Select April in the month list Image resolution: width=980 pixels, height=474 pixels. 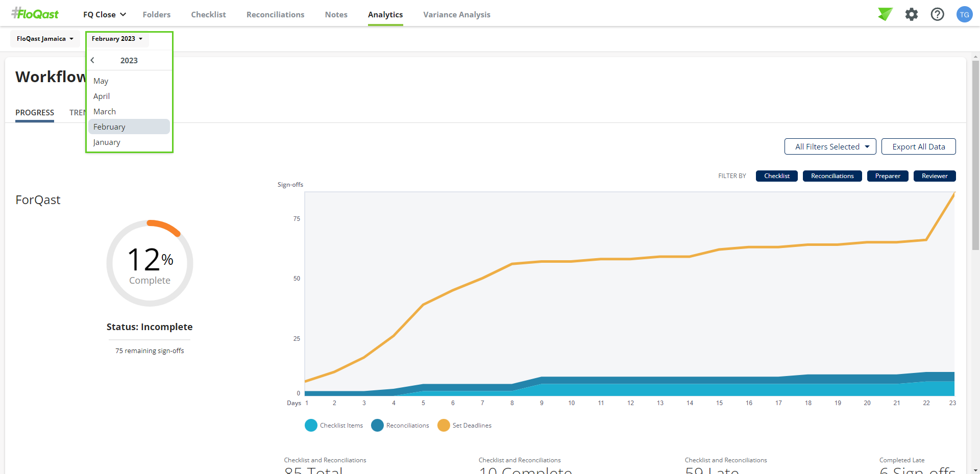click(x=129, y=96)
